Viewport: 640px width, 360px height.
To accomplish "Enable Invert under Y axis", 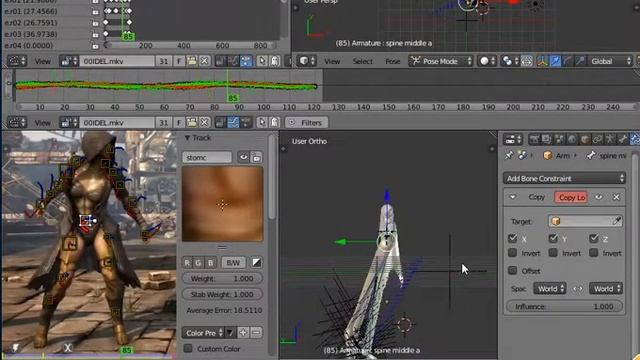I will (x=553, y=253).
